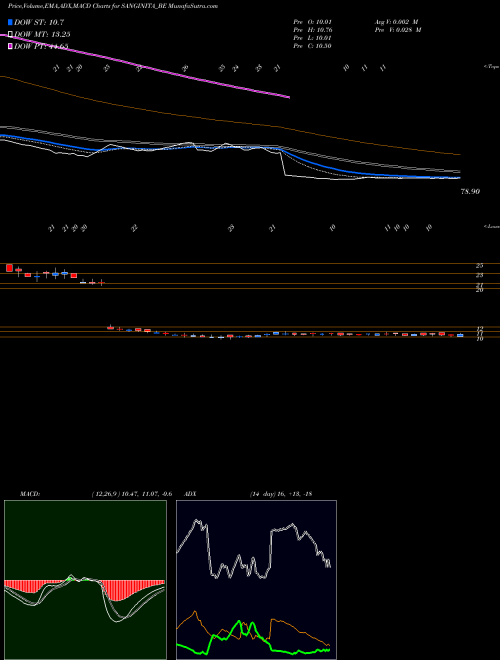Image resolution: width=500 pixels, height=660 pixels.
Task: Click the blue DOW ST legend swatch
Action: (10, 22)
